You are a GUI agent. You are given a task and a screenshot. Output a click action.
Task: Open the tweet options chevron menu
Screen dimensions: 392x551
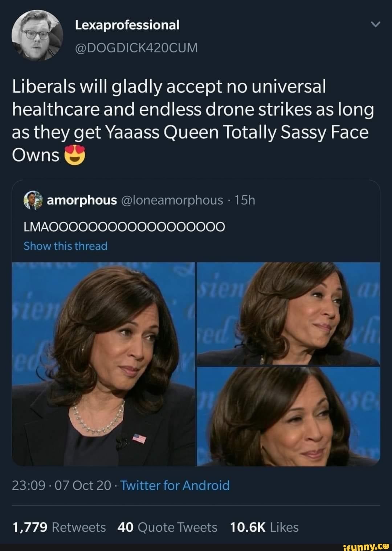click(376, 25)
